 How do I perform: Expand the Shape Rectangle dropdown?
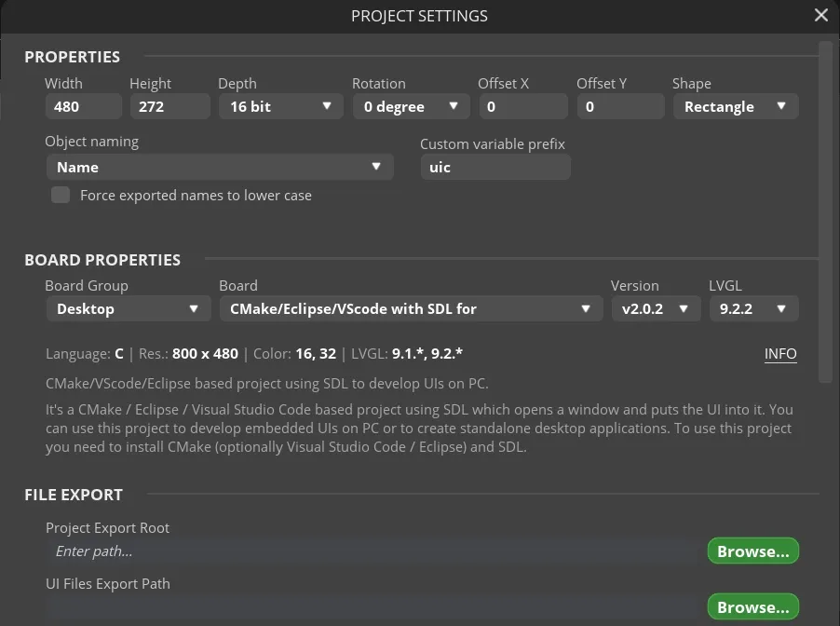click(736, 106)
